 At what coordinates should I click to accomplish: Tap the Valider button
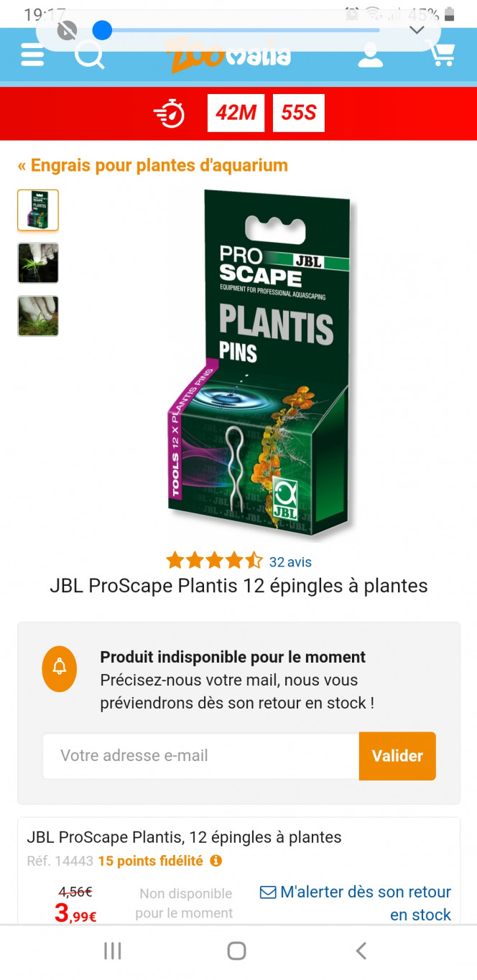(397, 755)
